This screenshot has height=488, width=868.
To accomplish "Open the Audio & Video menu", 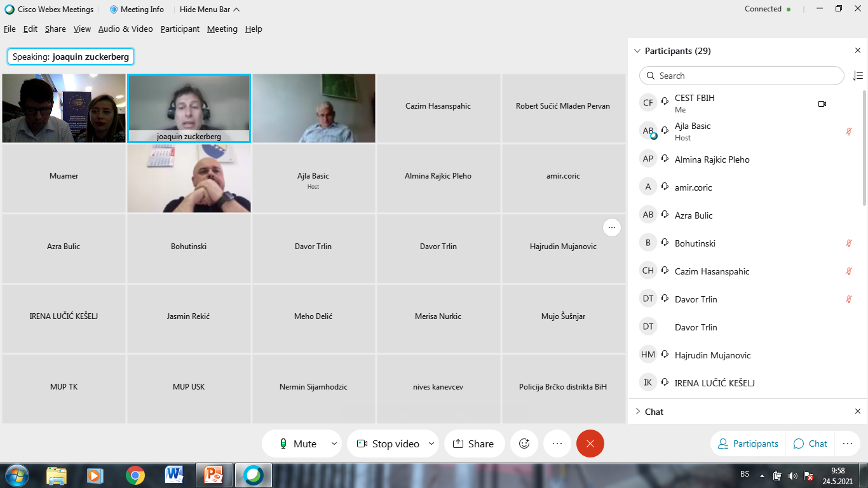I will pyautogui.click(x=125, y=29).
